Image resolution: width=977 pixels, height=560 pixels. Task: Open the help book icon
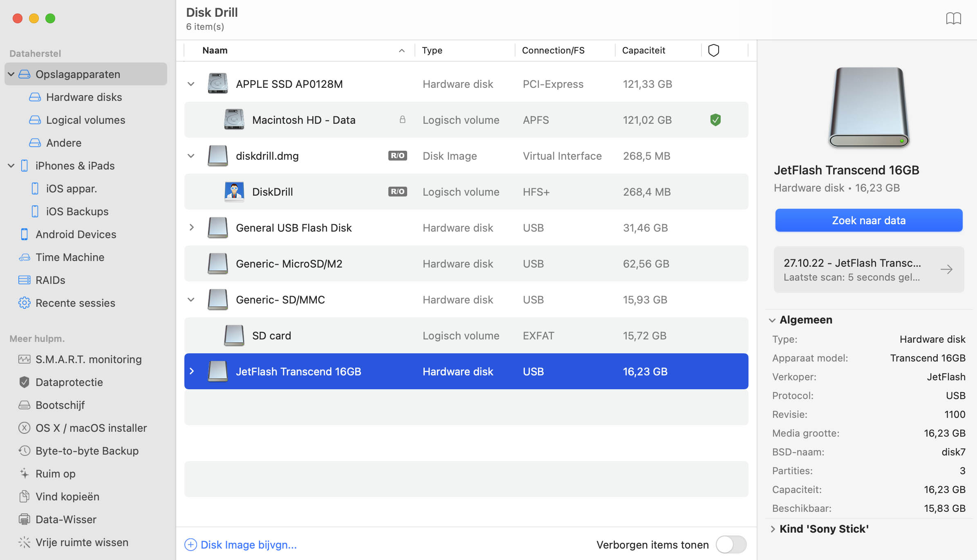[953, 18]
